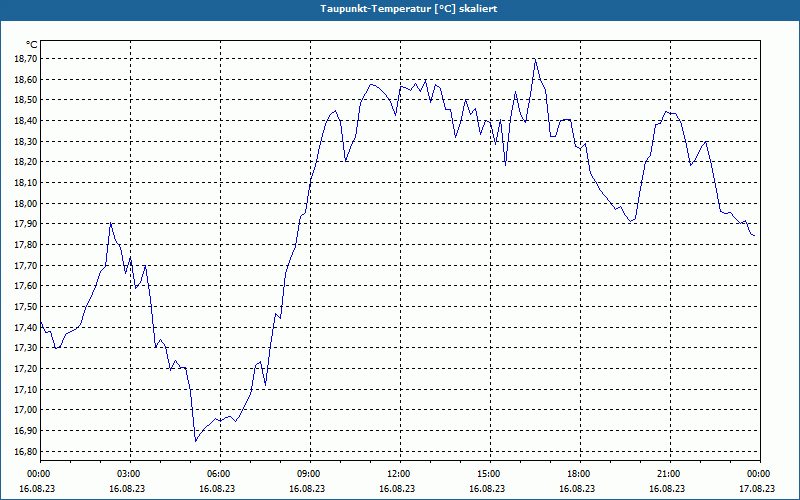Viewport: 800px width, 500px height.
Task: Select the 09:00 time label
Action: tap(310, 474)
